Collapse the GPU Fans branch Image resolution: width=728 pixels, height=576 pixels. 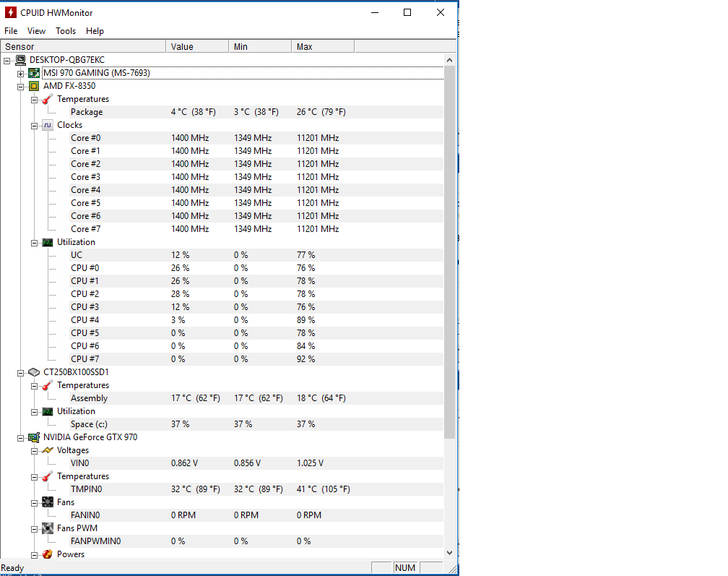35,503
